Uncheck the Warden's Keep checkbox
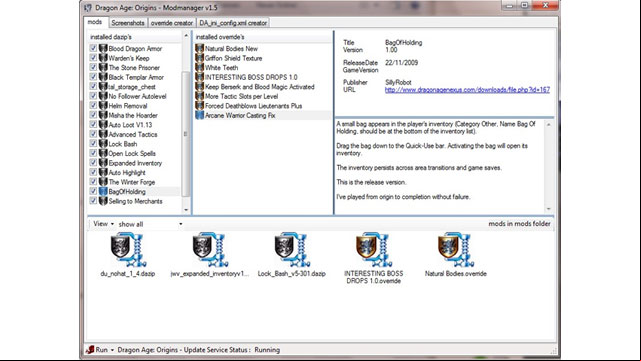Viewport: 641px width, 361px height. 93,58
